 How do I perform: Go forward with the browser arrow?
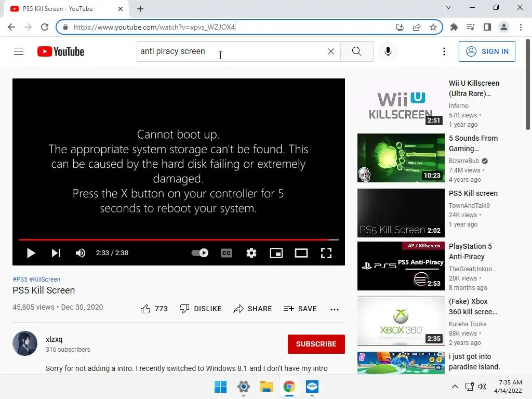click(x=28, y=27)
